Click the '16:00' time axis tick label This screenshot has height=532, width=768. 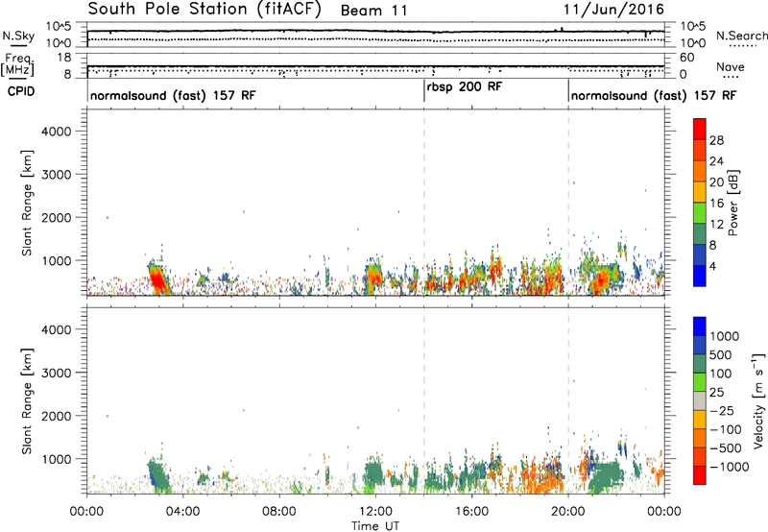(x=471, y=512)
